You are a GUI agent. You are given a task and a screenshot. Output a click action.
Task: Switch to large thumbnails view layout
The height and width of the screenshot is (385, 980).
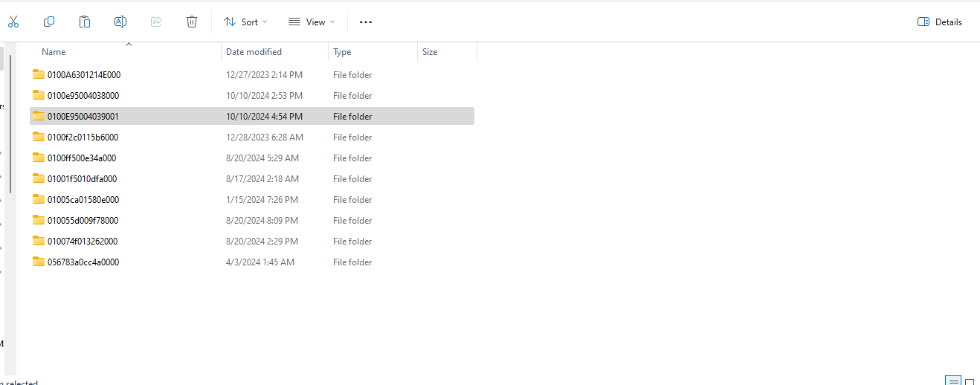[970, 381]
